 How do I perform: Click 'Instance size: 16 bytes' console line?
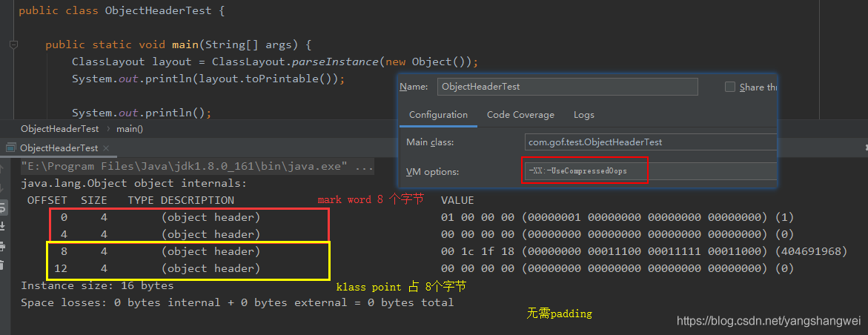(97, 286)
